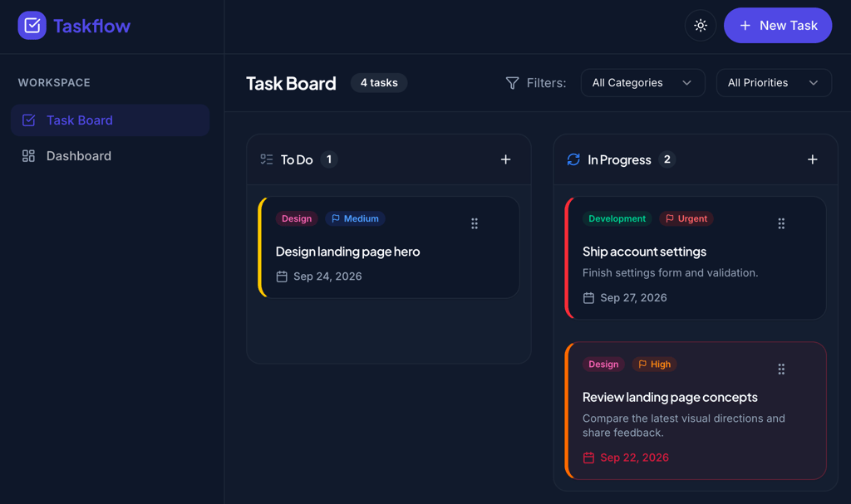The height and width of the screenshot is (504, 851).
Task: Click the Task Board checkbox icon in sidebar
Action: pos(28,120)
